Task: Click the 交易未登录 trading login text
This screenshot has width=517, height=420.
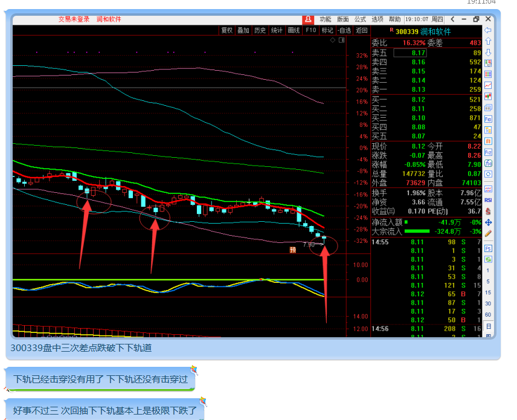Action: (74, 19)
